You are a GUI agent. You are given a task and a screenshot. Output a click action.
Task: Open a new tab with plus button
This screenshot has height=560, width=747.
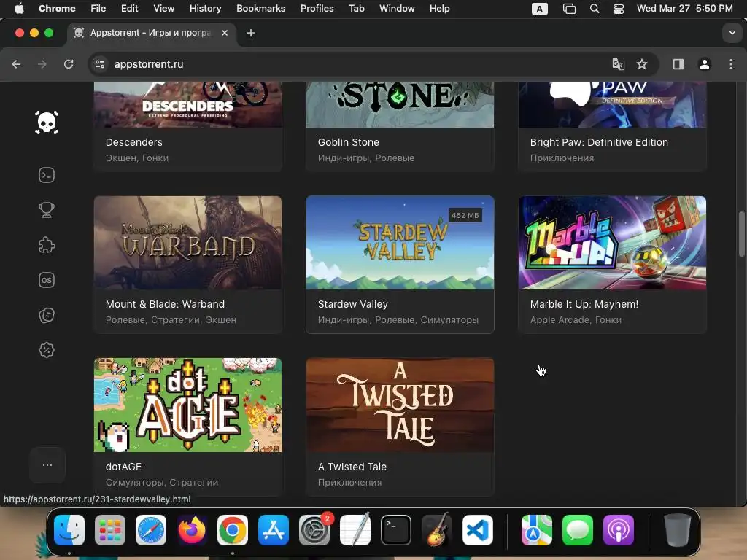pos(251,33)
